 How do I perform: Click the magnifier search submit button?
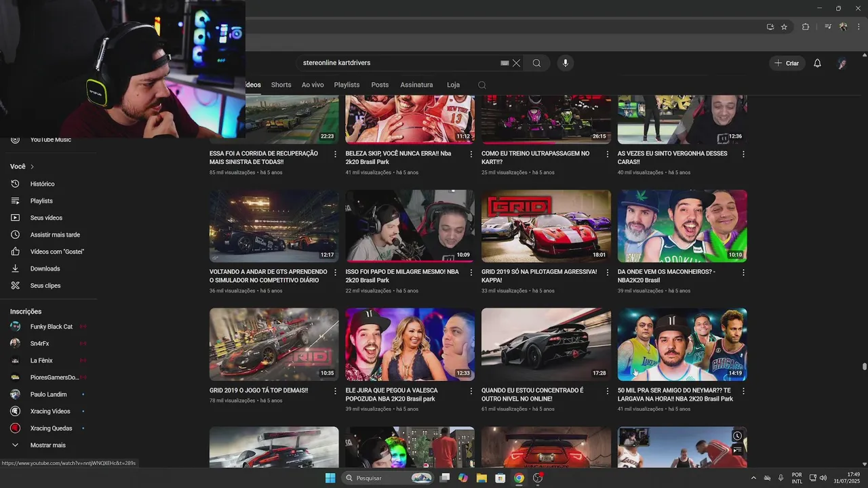[536, 63]
